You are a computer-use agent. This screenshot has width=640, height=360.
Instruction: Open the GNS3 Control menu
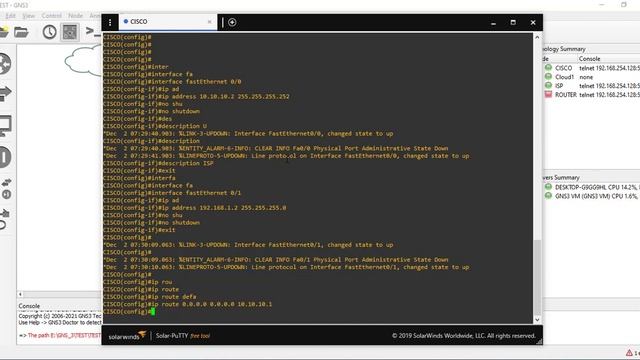point(51,16)
